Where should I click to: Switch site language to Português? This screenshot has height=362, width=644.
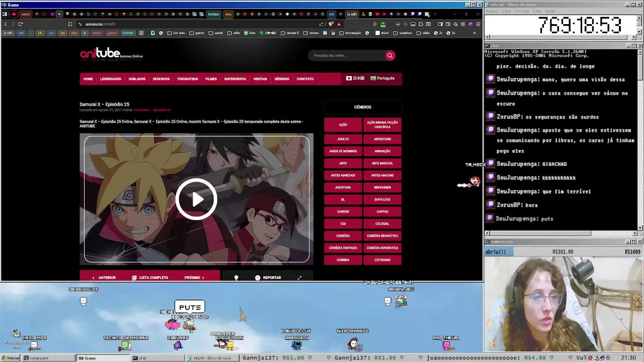click(x=382, y=78)
